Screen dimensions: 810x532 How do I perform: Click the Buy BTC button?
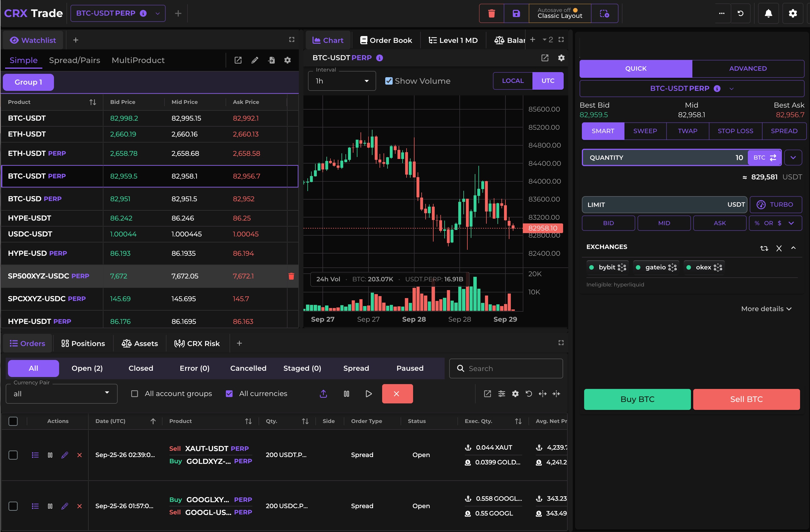tap(637, 399)
